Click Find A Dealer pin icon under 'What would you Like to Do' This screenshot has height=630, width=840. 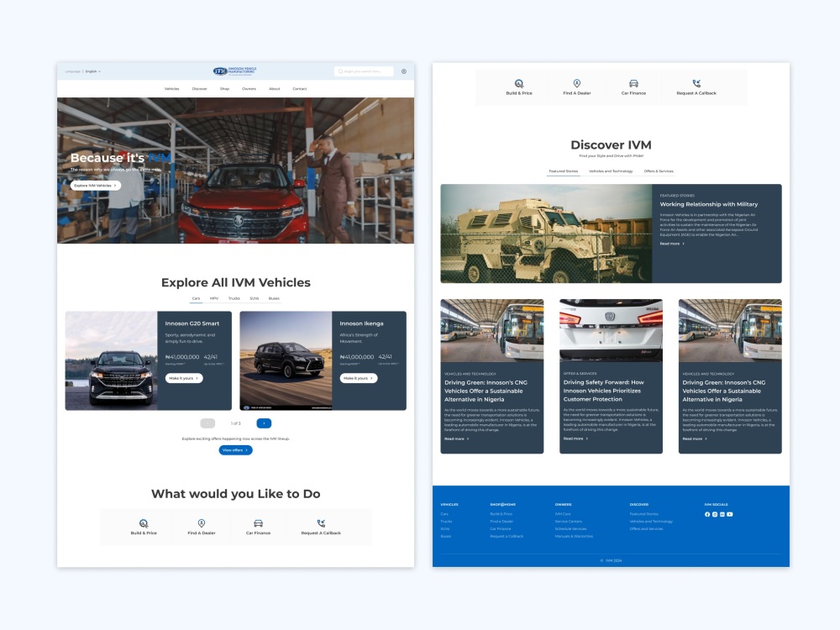[202, 522]
